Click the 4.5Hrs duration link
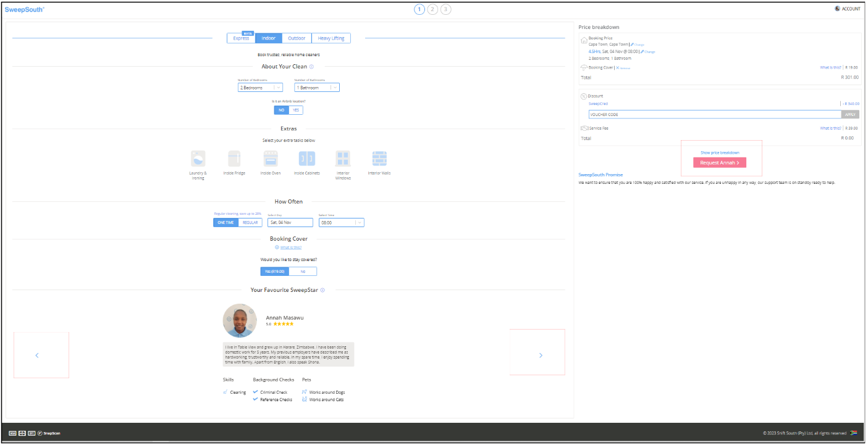 pos(594,52)
